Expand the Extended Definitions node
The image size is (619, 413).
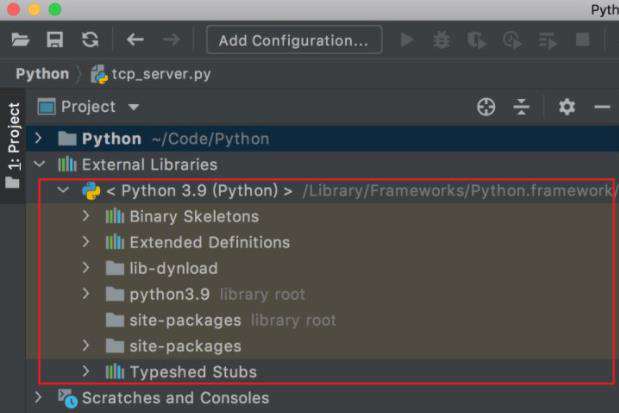coord(86,242)
